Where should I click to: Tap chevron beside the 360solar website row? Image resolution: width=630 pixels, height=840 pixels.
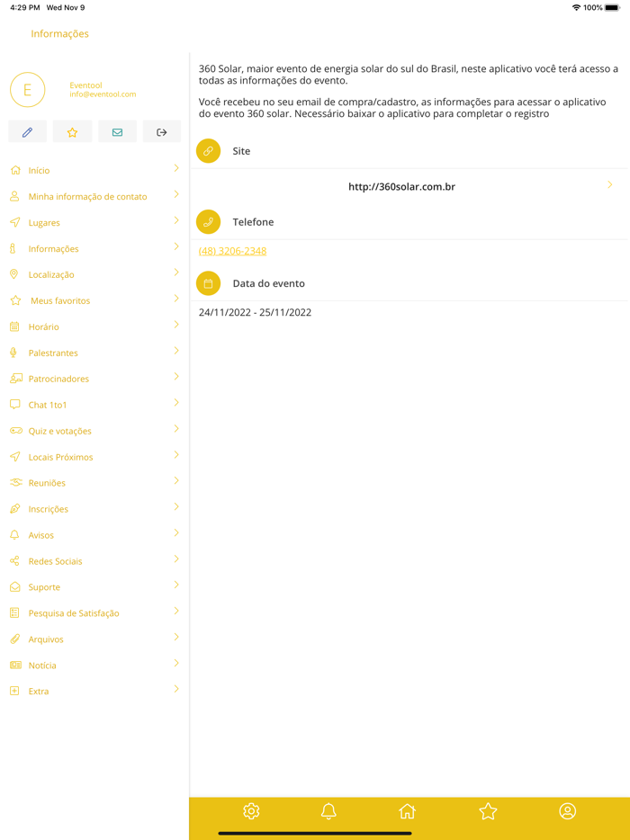point(609,185)
